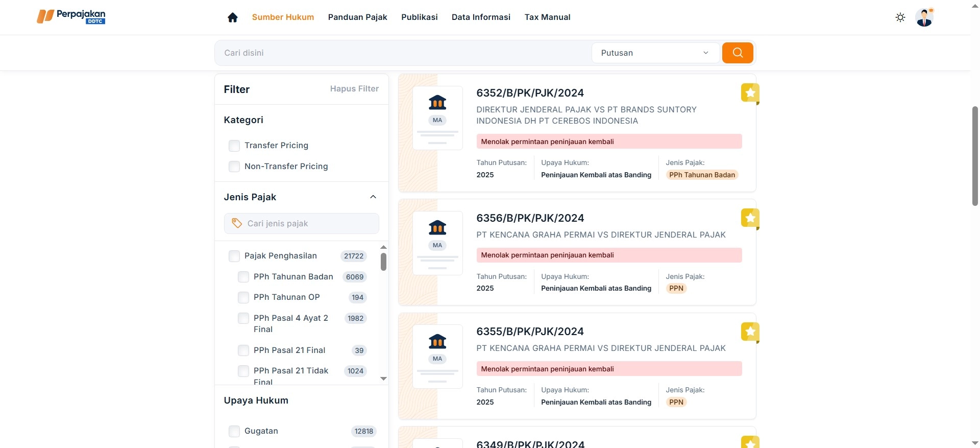Open the Putusan search type dropdown
980x448 pixels.
[x=655, y=53]
